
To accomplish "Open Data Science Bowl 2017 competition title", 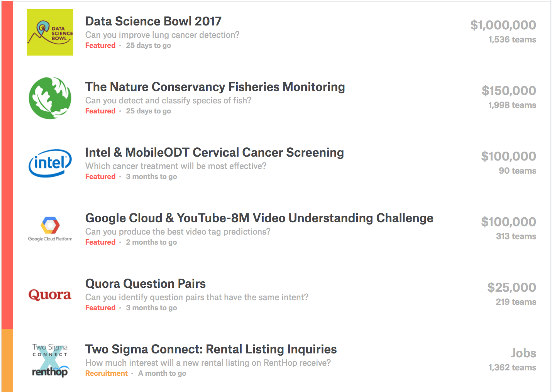I will tap(153, 21).
